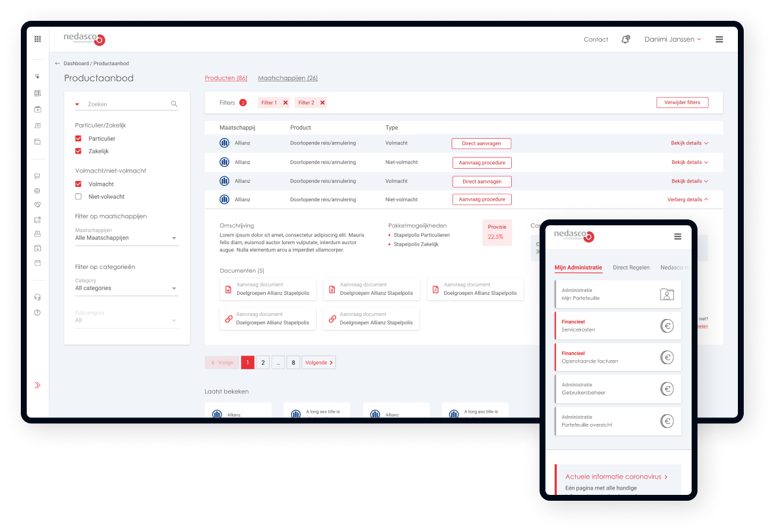The image size is (775, 532).
Task: Open Actuele informatie coronavirus link
Action: 616,477
